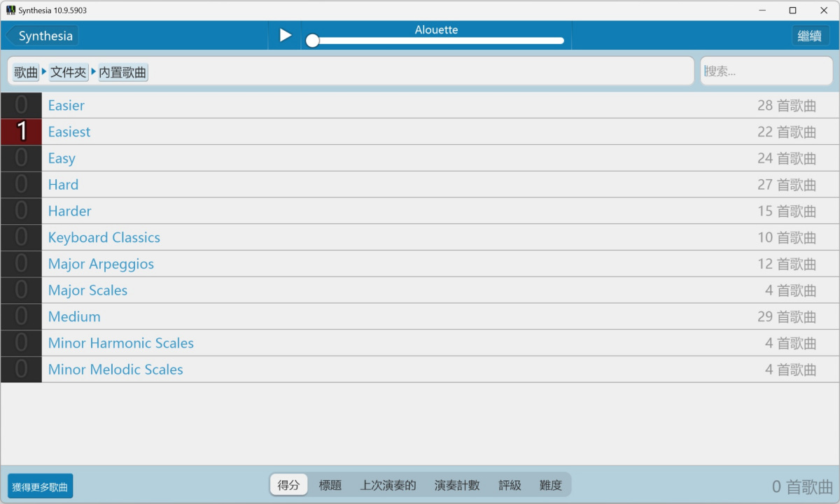This screenshot has height=504, width=840.
Task: Click the red score badge beside Easiest
Action: coord(21,132)
